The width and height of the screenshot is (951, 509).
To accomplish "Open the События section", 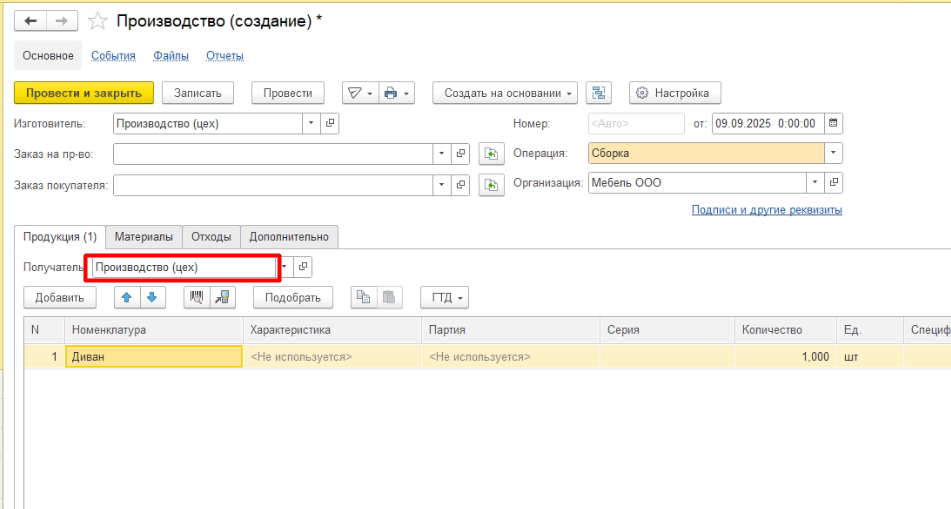I will tap(113, 56).
